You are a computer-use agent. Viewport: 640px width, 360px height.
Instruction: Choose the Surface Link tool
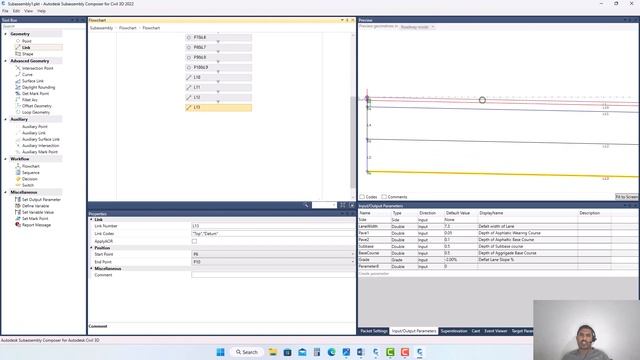[x=33, y=81]
